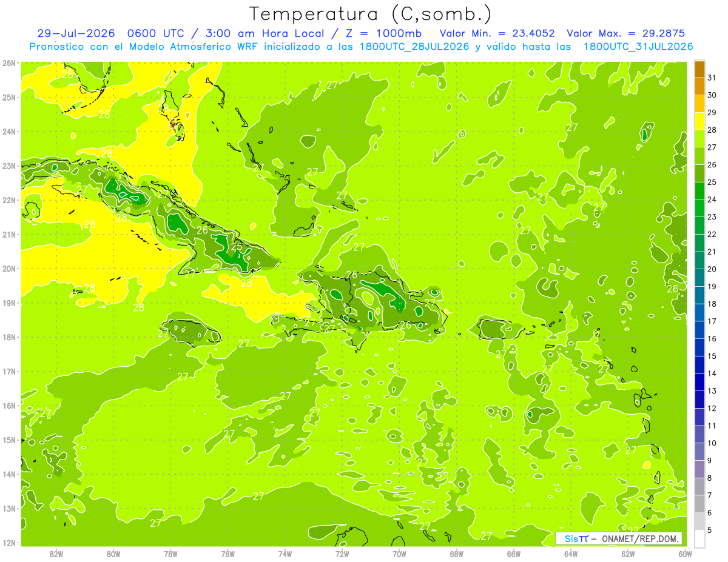This screenshot has width=728, height=562.
Task: Click the 26N latitude axis label
Action: pyautogui.click(x=8, y=62)
